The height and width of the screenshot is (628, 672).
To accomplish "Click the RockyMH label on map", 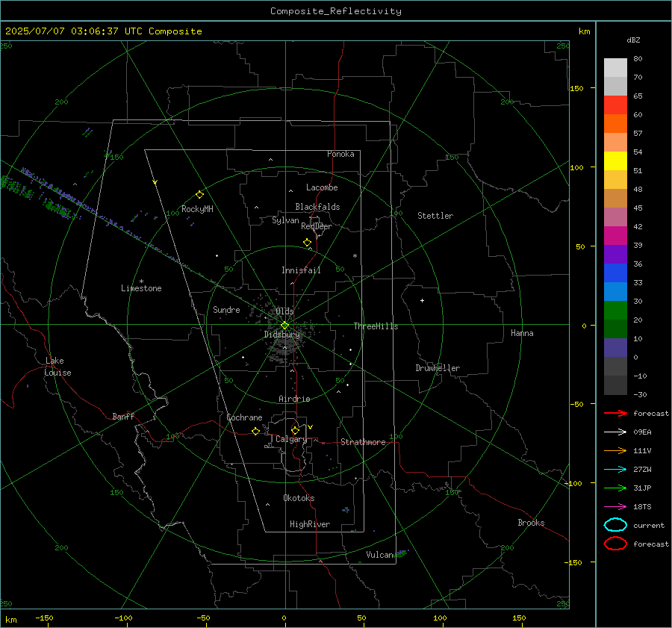I will [x=197, y=209].
